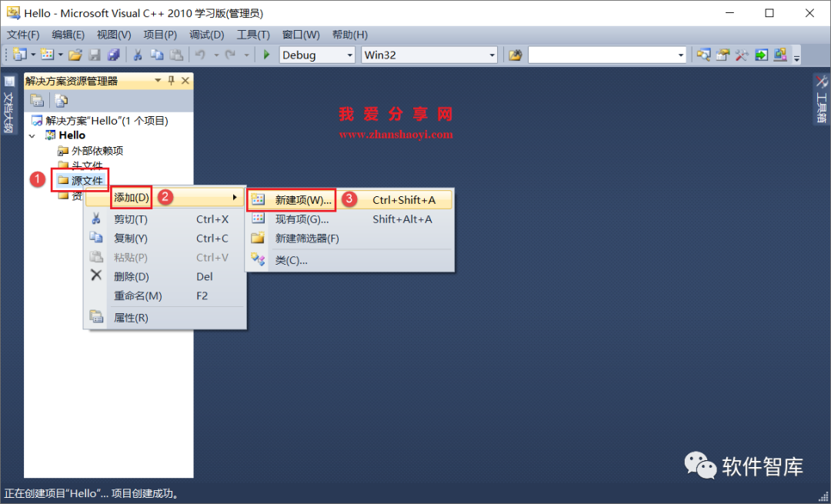Image resolution: width=831 pixels, height=504 pixels.
Task: Click the Toolbox hammer and wrench icon
Action: [x=742, y=55]
